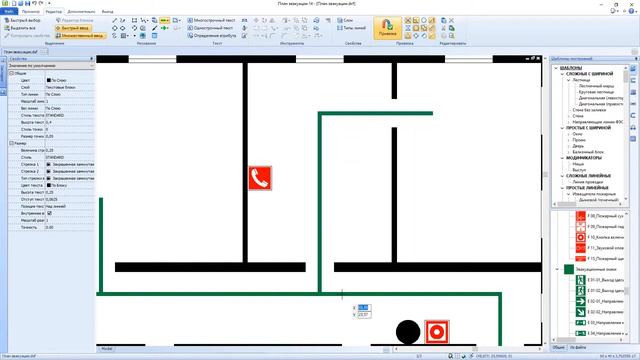Select the Rectangle drawing tool
640x360 pixels.
coord(134,20)
